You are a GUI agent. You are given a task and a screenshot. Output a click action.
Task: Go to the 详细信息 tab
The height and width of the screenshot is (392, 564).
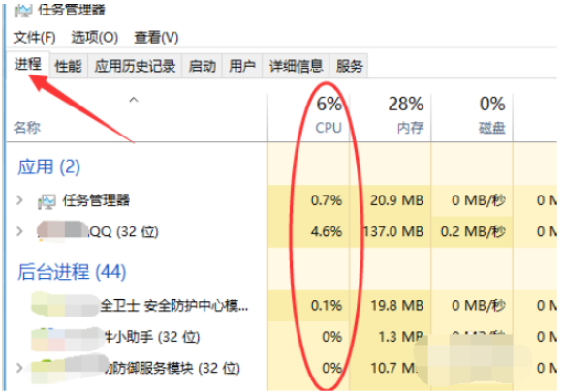296,66
